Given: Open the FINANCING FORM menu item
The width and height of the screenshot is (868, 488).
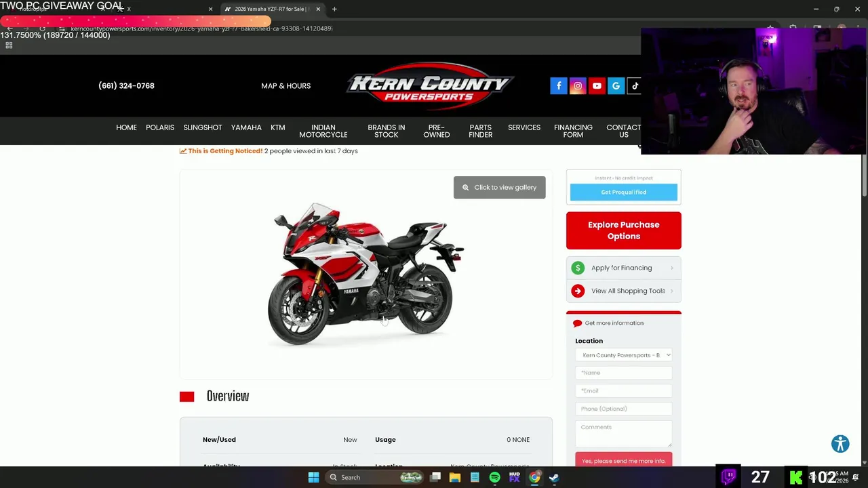Looking at the screenshot, I should 573,131.
